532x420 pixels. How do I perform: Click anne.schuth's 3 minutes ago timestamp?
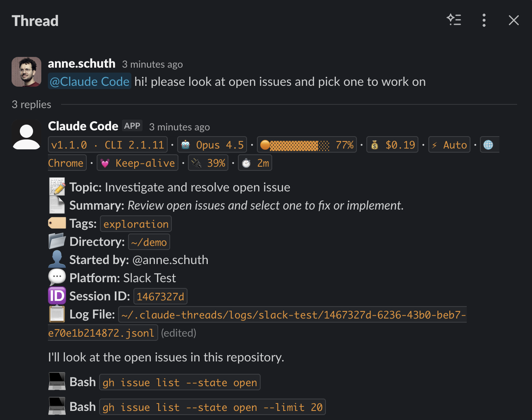(152, 64)
